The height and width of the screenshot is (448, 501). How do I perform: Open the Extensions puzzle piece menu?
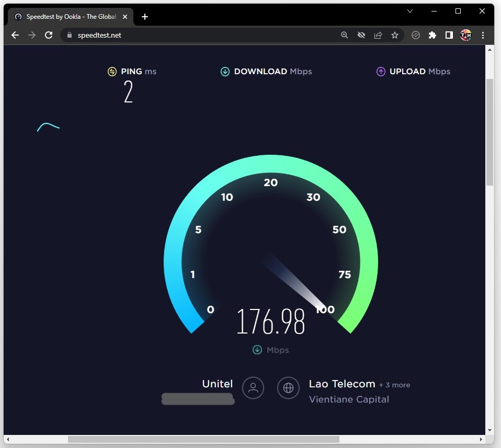[432, 35]
